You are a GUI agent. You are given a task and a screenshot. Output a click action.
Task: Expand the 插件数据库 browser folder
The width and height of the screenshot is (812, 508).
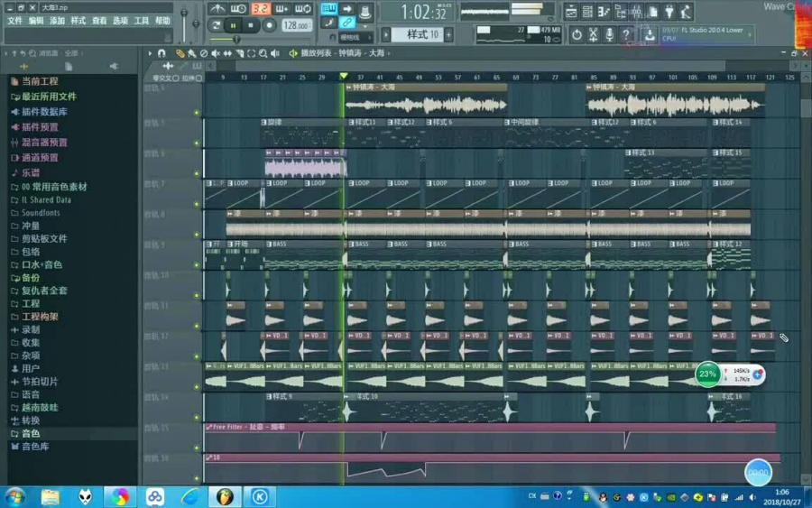[x=43, y=112]
